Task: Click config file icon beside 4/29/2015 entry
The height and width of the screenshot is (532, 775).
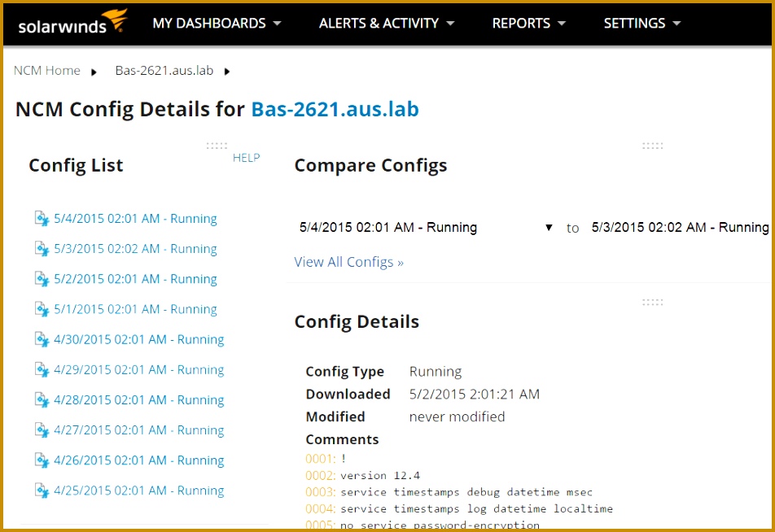Action: click(x=42, y=369)
